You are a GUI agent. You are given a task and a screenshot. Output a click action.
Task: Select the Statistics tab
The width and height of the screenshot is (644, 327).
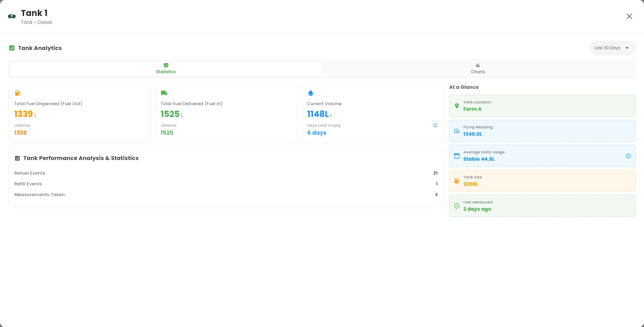166,69
